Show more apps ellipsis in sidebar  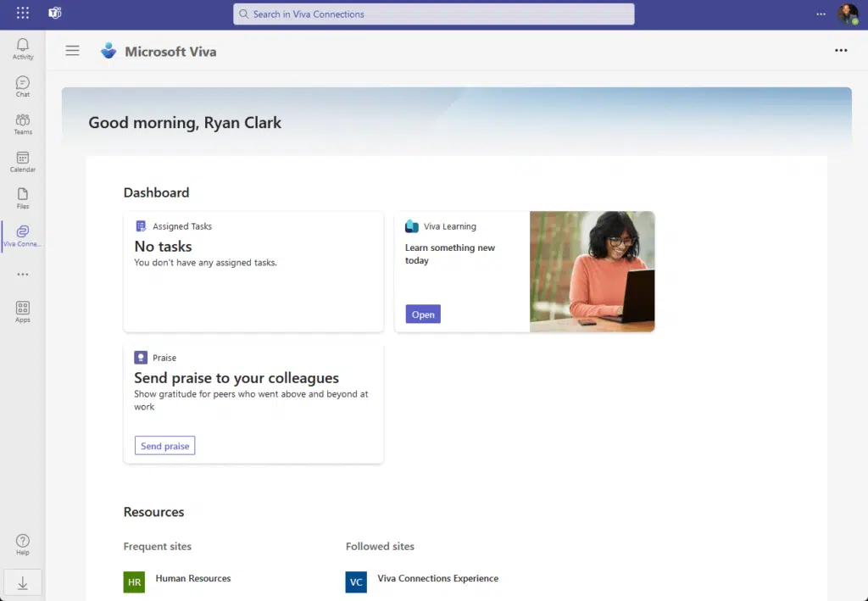(23, 275)
